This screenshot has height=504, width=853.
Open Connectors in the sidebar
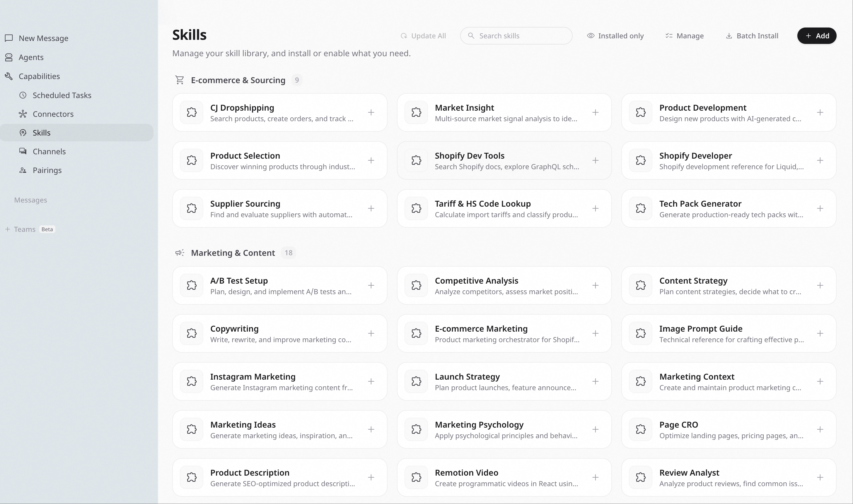point(53,114)
